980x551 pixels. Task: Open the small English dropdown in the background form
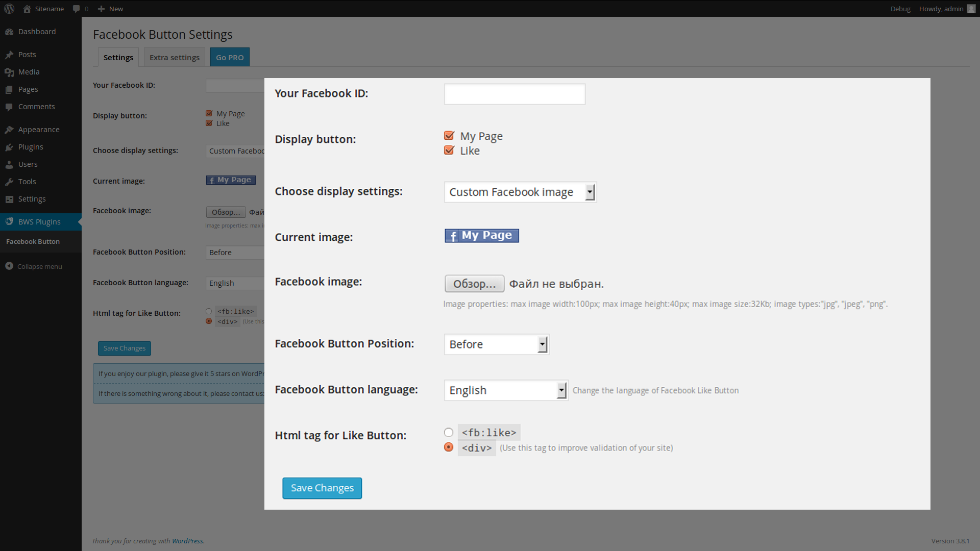pyautogui.click(x=235, y=283)
